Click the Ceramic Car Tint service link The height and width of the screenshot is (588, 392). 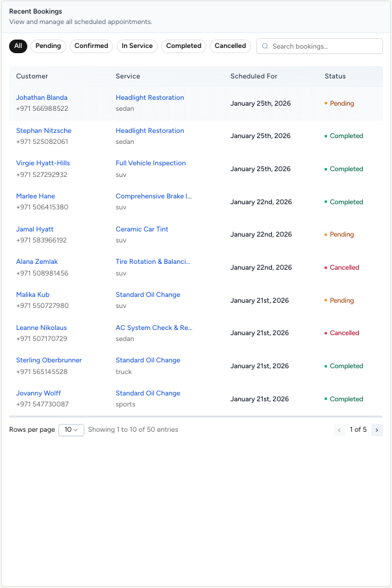click(x=142, y=229)
